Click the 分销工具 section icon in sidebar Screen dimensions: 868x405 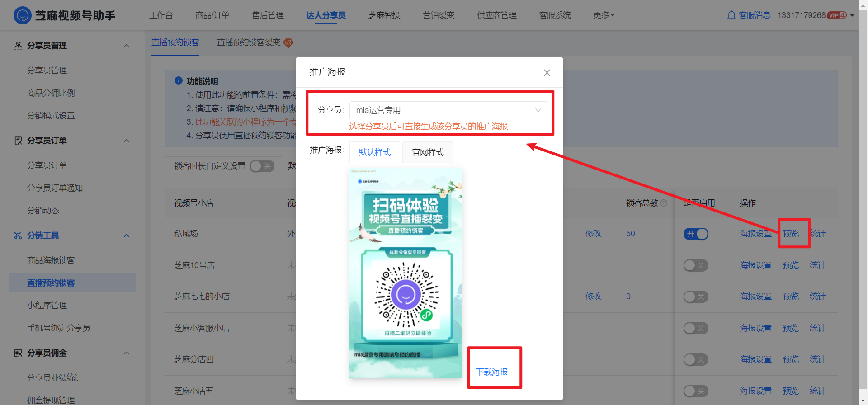coord(18,235)
